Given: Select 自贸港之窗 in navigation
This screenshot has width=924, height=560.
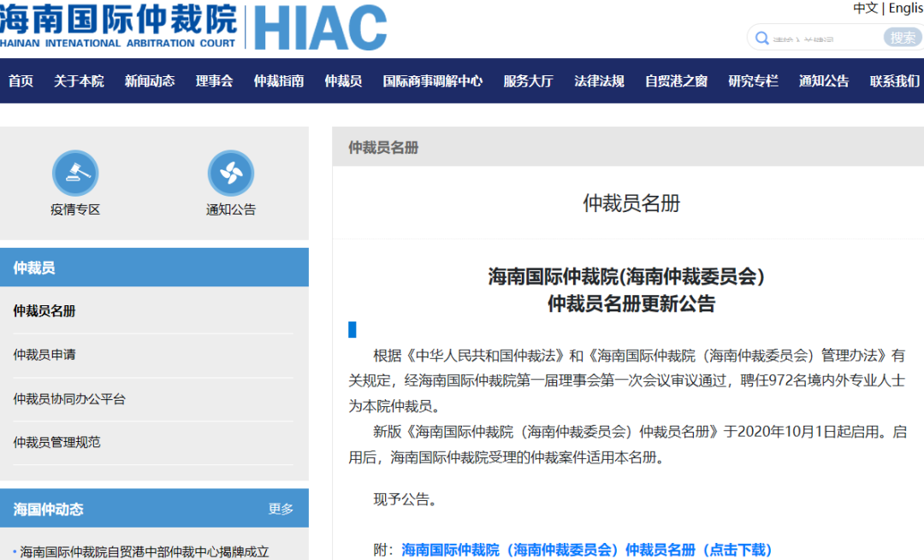Looking at the screenshot, I should 676,81.
